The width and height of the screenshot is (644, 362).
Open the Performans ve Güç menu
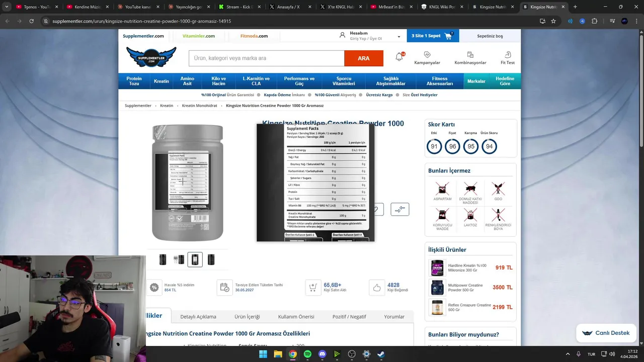299,81
